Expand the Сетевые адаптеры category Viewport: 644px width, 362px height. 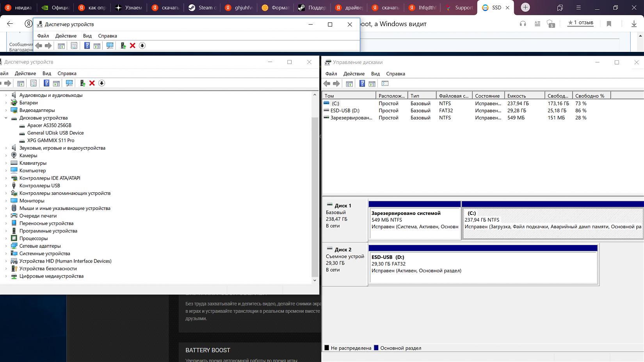tap(6, 246)
